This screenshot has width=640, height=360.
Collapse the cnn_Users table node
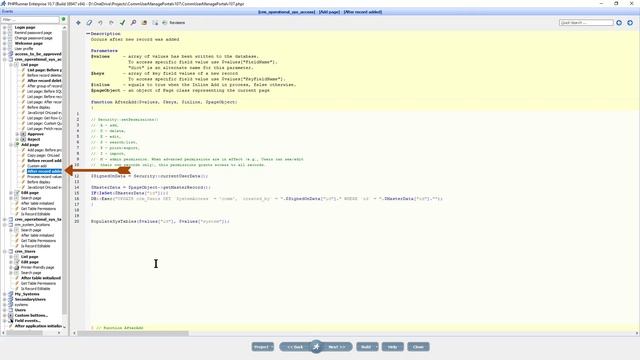point(4,251)
